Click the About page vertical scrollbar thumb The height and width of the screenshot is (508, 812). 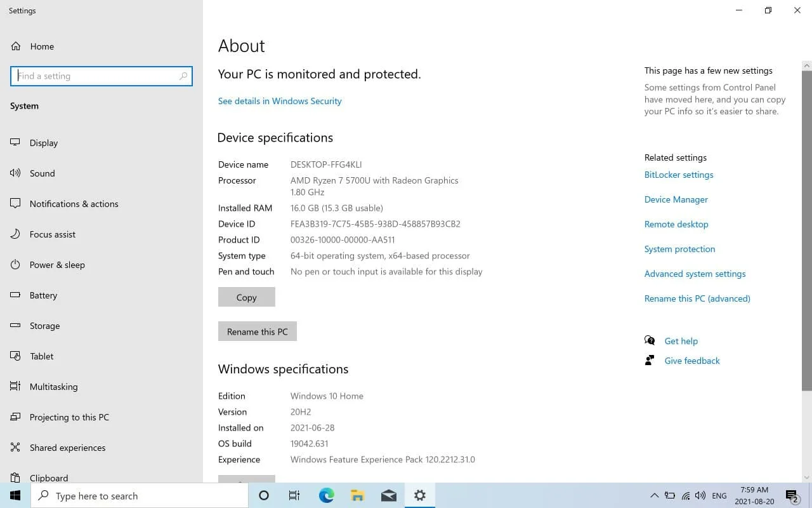pyautogui.click(x=807, y=231)
